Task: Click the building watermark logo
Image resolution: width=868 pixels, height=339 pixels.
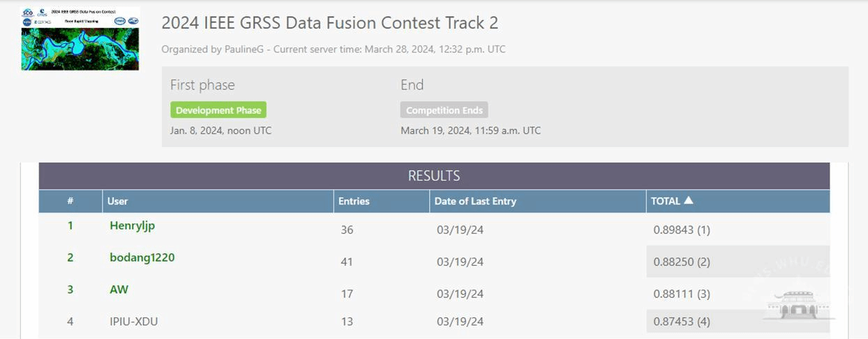Action: [x=800, y=304]
